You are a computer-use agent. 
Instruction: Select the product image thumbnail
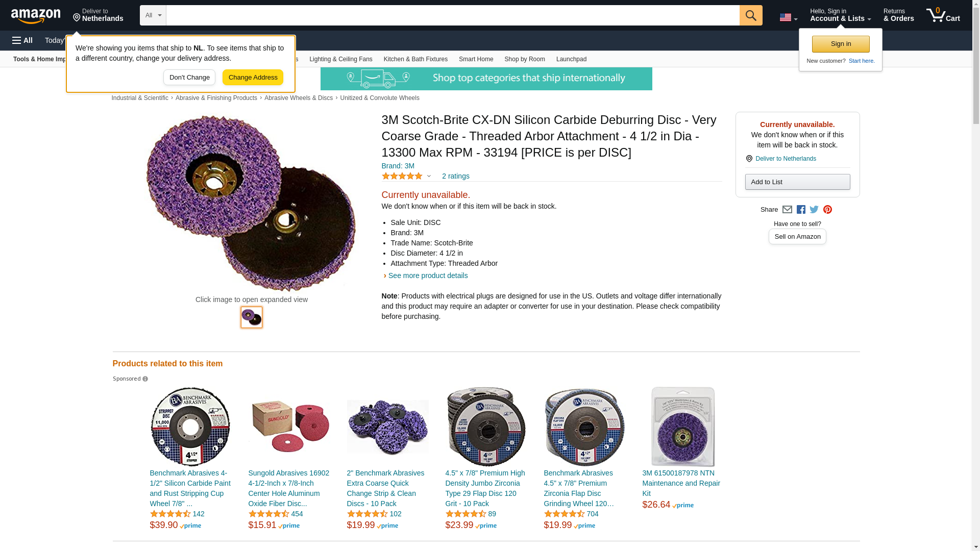coord(252,317)
